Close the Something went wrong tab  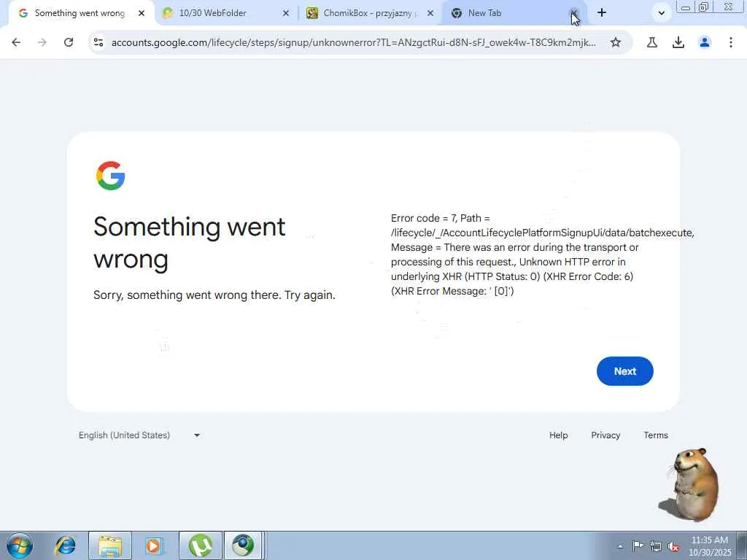[x=141, y=13]
